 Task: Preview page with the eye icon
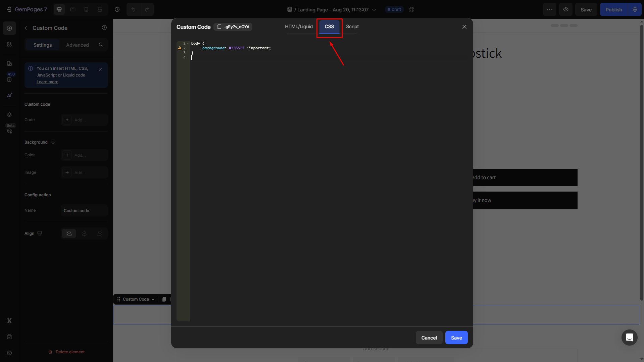pos(566,9)
